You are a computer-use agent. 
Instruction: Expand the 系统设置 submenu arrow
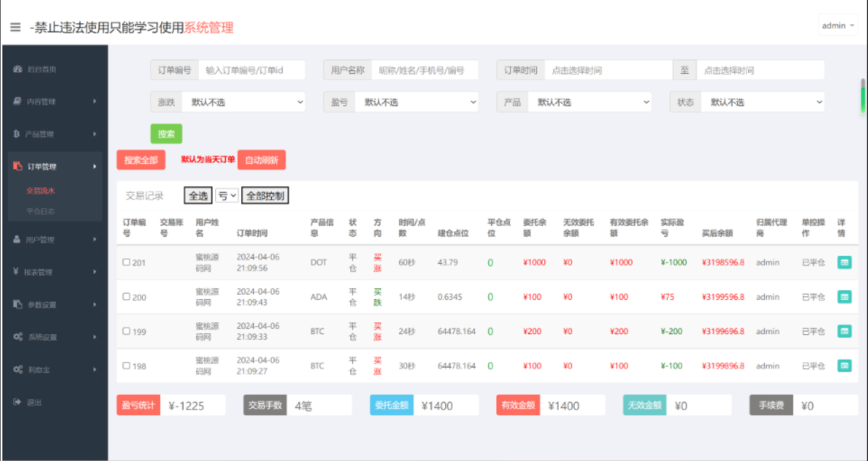click(95, 337)
